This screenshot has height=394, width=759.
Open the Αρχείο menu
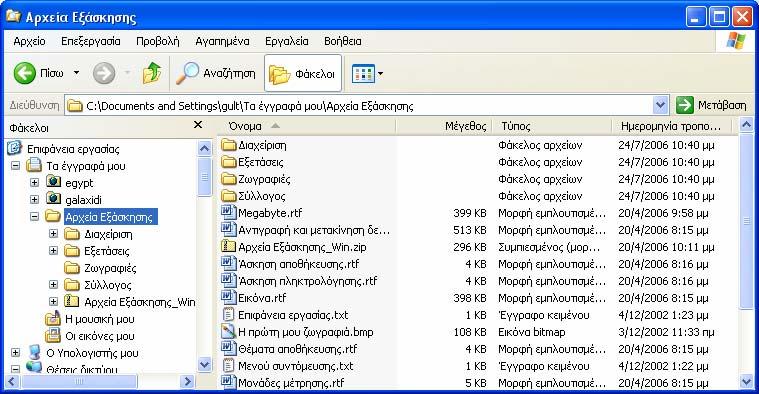pos(30,41)
